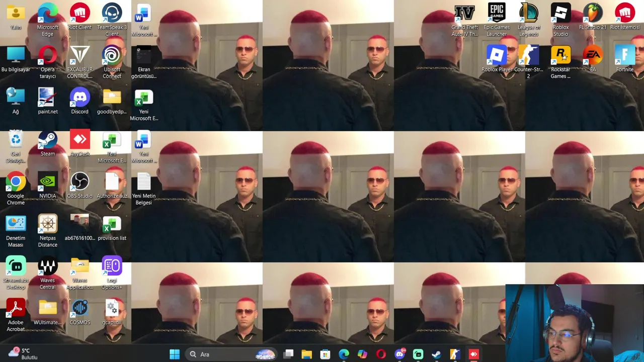
Task: Open the COSMOS desktop shortcut
Action: click(79, 312)
